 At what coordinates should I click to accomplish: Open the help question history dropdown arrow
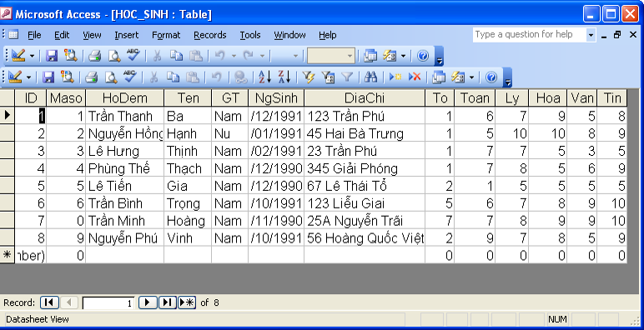[591, 35]
